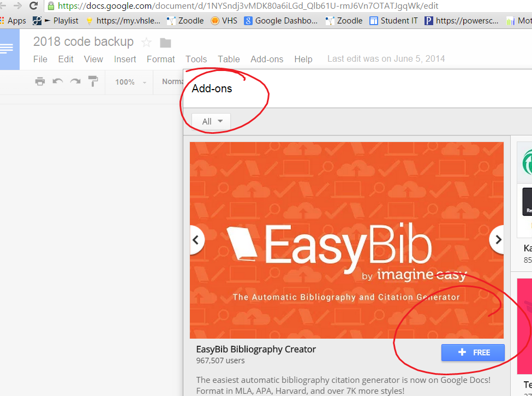Star the 2018 code backup document
532x396 pixels.
146,43
